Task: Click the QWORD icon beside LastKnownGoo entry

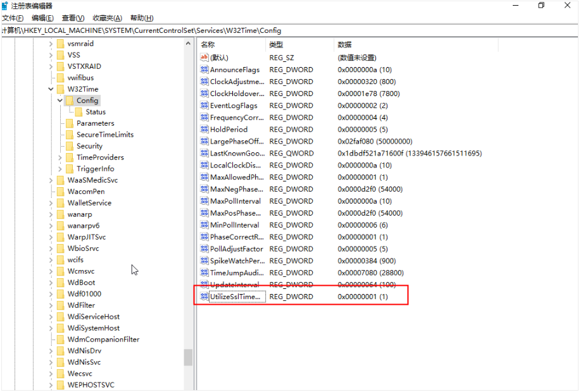Action: point(204,153)
